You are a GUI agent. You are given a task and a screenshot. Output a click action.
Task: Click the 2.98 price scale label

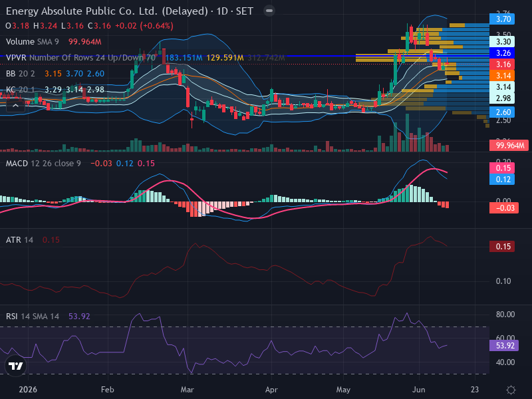(503, 98)
